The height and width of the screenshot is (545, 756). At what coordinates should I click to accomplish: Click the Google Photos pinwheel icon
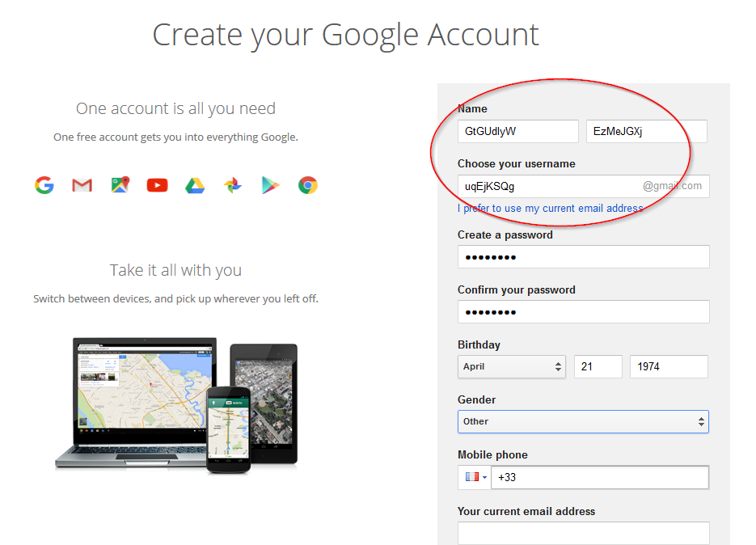[x=233, y=185]
